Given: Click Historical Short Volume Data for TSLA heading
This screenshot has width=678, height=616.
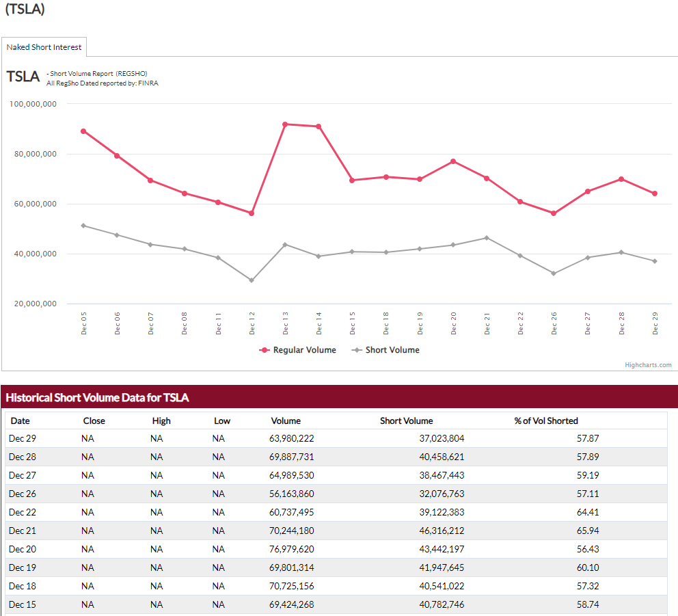Looking at the screenshot, I should [x=97, y=397].
